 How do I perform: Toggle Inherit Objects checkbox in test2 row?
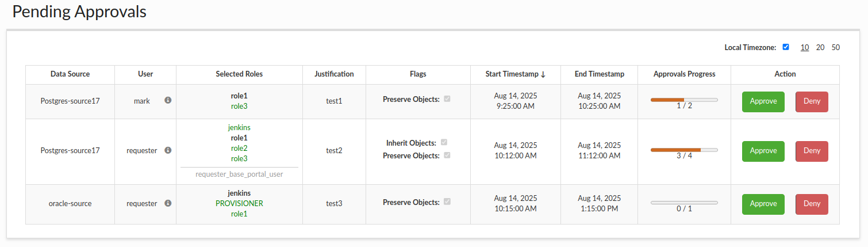[444, 142]
